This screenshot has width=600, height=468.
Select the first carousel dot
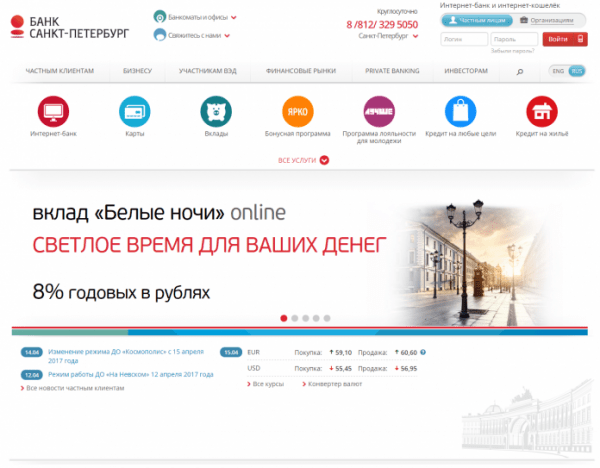pos(284,318)
